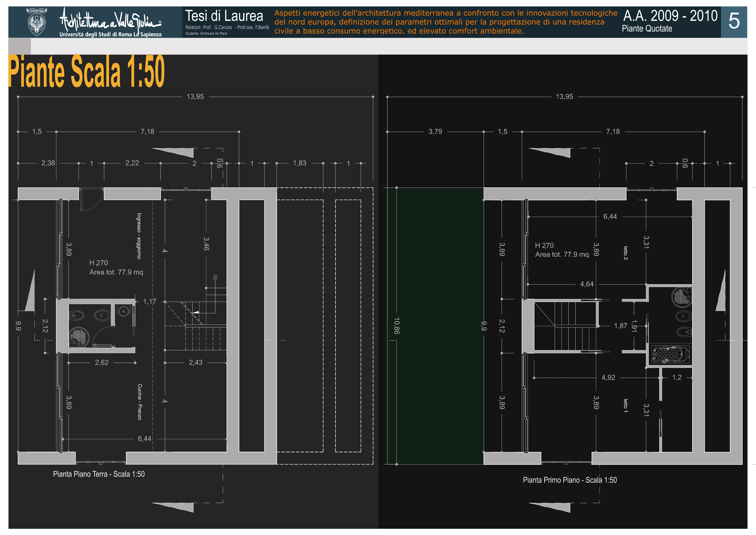Screen dimensions: 756x535
Task: Click the '2,43' dimension below stairs
Action: [x=195, y=362]
